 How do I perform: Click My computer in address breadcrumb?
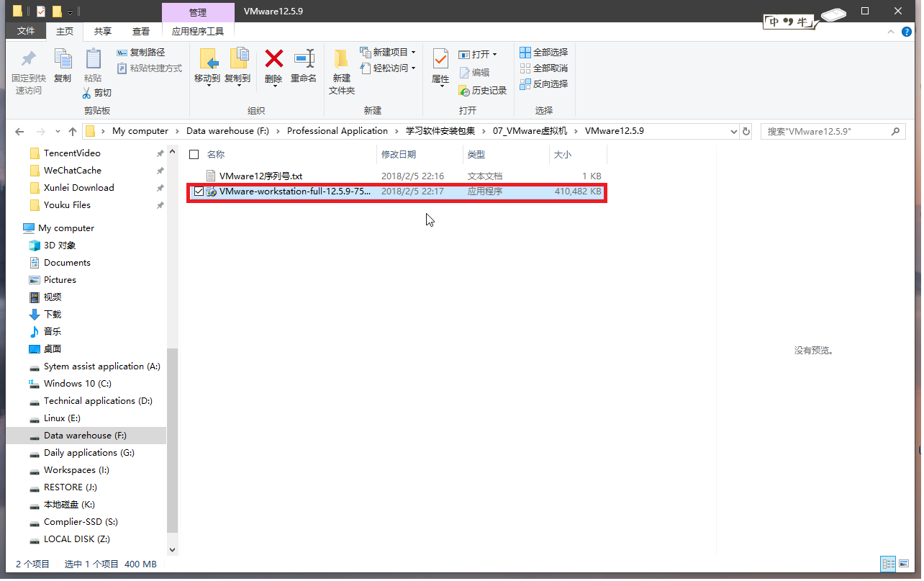click(x=140, y=131)
